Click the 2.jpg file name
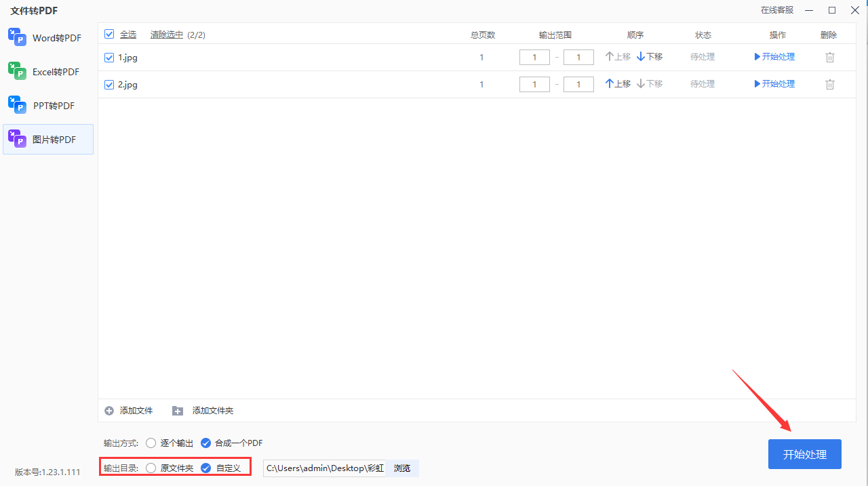 pyautogui.click(x=128, y=85)
